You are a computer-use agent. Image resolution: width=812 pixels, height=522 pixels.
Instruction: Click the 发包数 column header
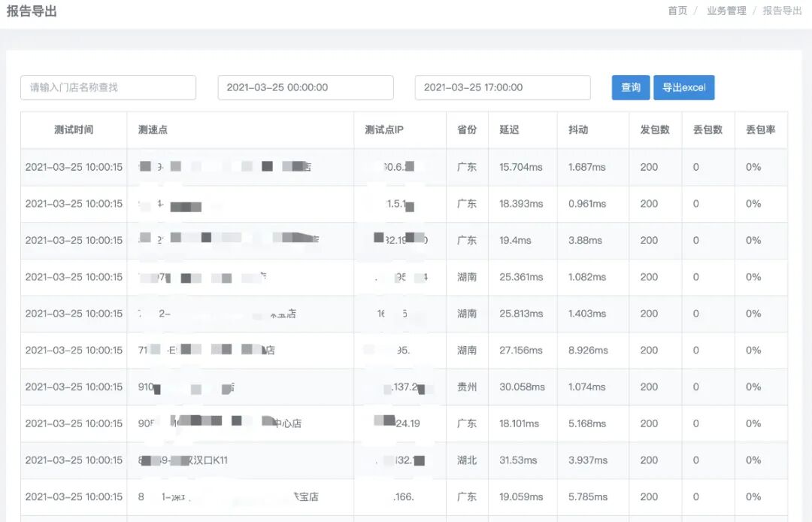point(655,130)
